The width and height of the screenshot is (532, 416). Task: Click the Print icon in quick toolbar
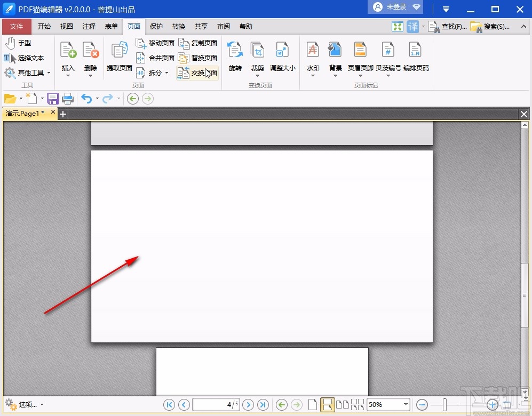[68, 99]
